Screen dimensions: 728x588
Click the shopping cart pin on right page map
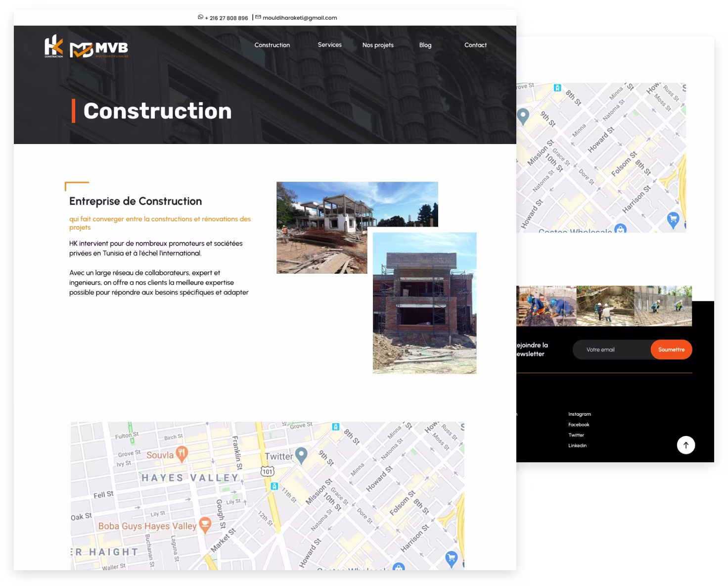(673, 220)
